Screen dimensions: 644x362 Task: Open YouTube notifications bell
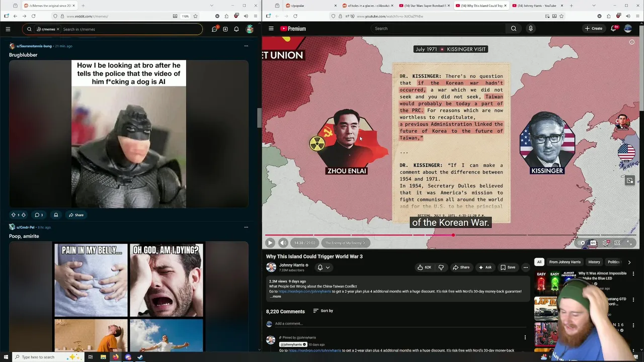click(613, 29)
